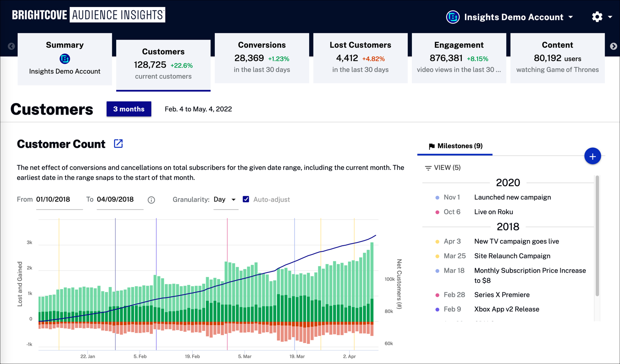Click the 3 months button
The image size is (620, 364).
pyautogui.click(x=129, y=109)
